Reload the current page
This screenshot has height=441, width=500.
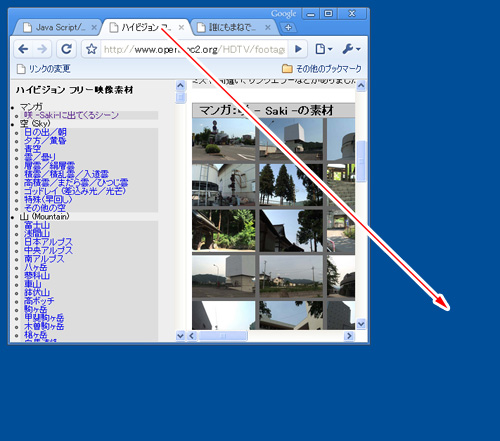pyautogui.click(x=66, y=49)
